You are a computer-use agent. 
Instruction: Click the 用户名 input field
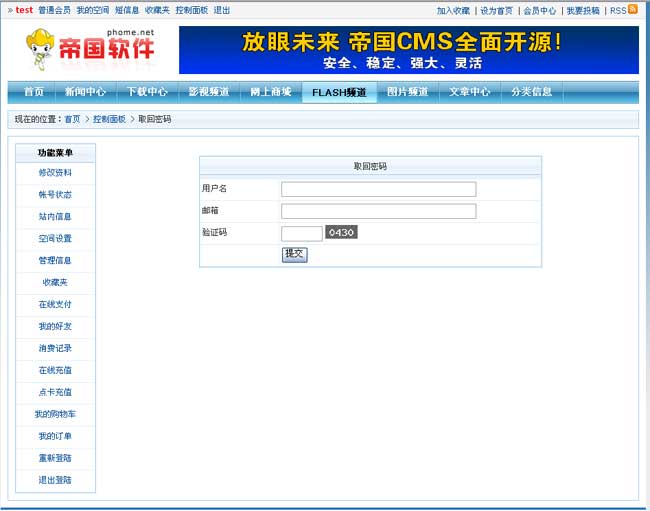[378, 189]
